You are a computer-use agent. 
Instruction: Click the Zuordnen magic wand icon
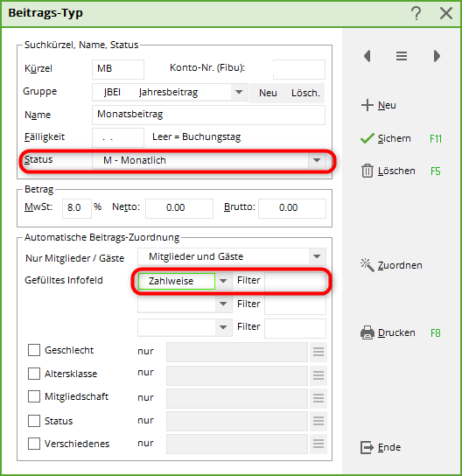pos(367,265)
